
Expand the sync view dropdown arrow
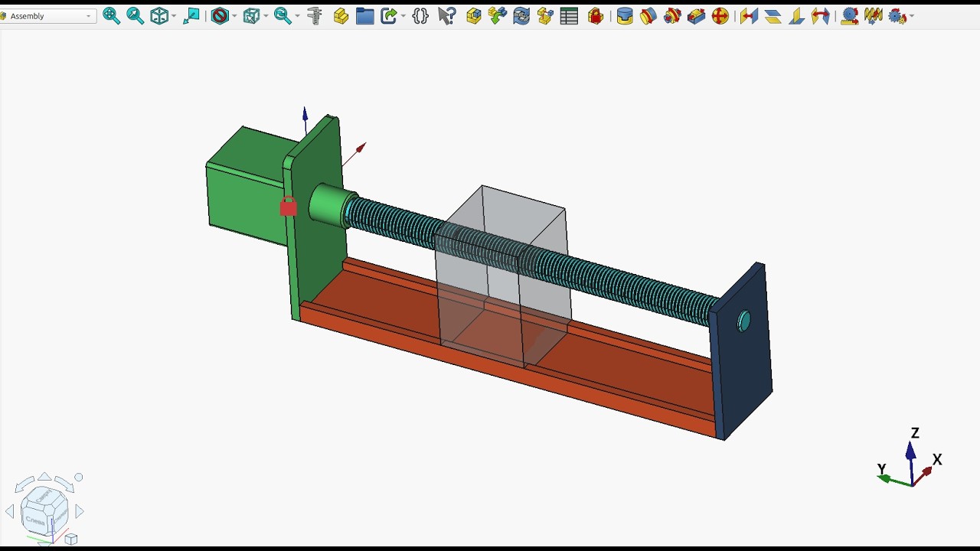tap(296, 16)
